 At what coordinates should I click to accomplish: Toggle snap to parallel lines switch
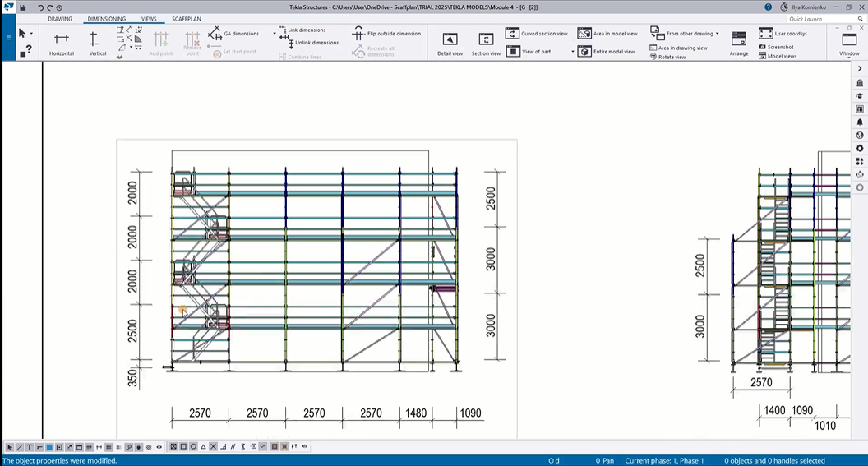(x=233, y=446)
